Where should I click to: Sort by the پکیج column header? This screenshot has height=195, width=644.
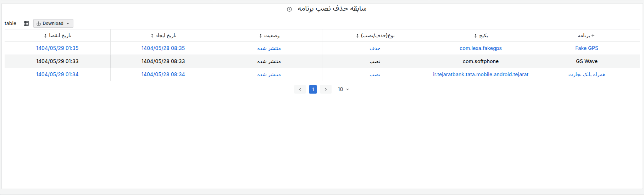point(481,36)
